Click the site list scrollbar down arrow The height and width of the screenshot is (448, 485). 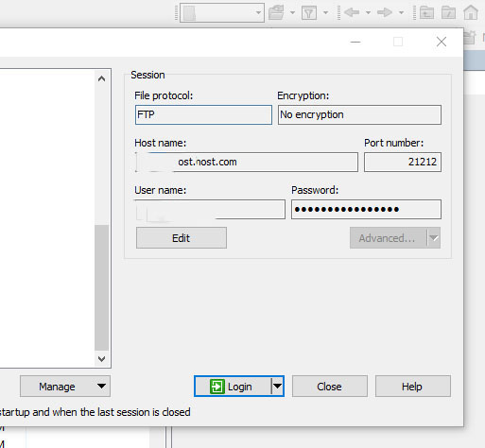101,358
